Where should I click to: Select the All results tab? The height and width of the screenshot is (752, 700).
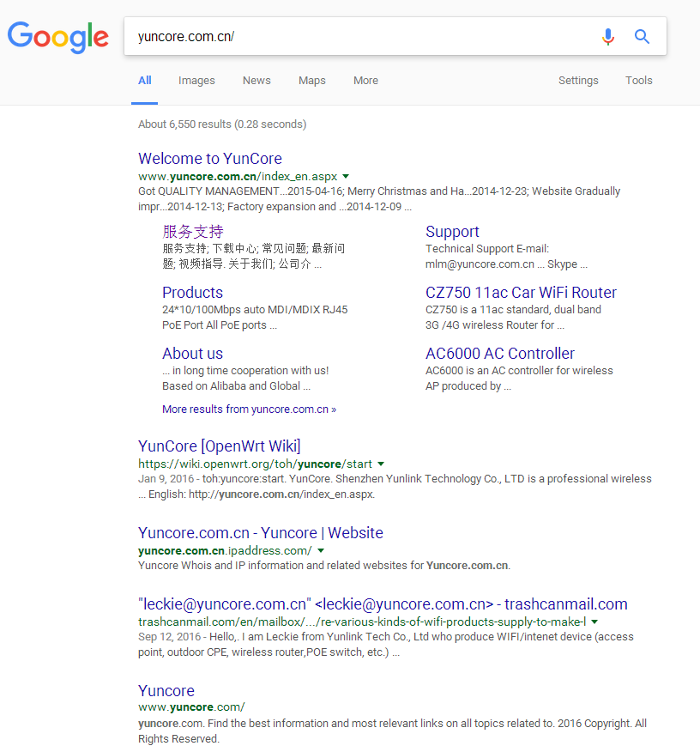point(145,81)
